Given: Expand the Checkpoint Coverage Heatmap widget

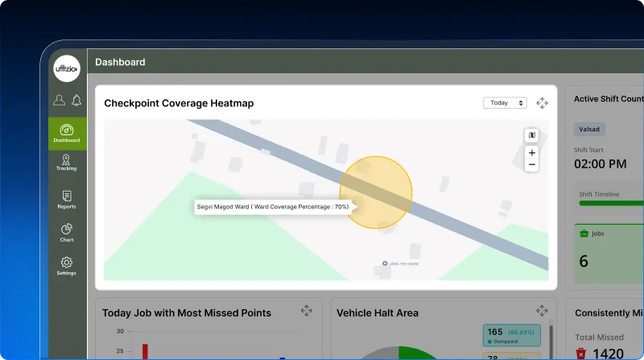Looking at the screenshot, I should 542,103.
